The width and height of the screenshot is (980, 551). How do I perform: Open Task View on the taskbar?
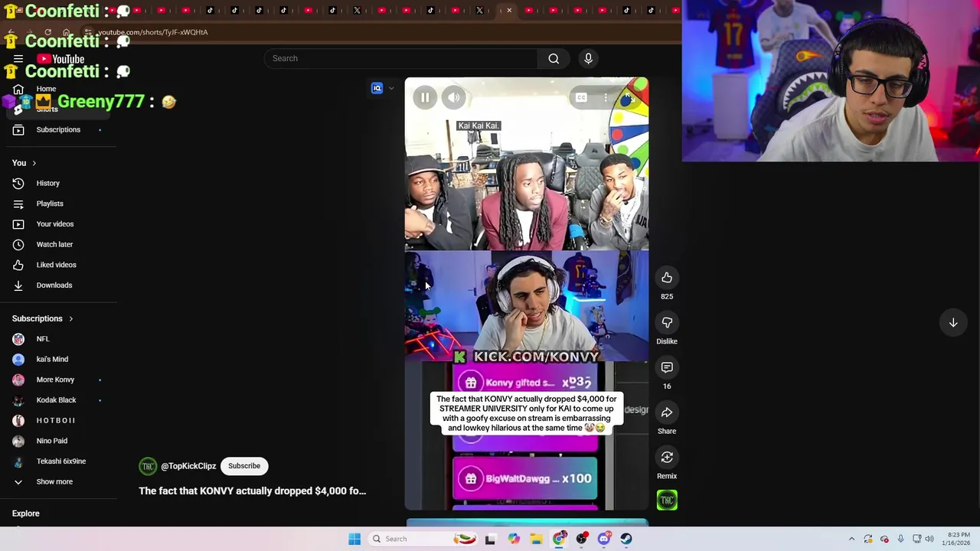[x=490, y=539]
